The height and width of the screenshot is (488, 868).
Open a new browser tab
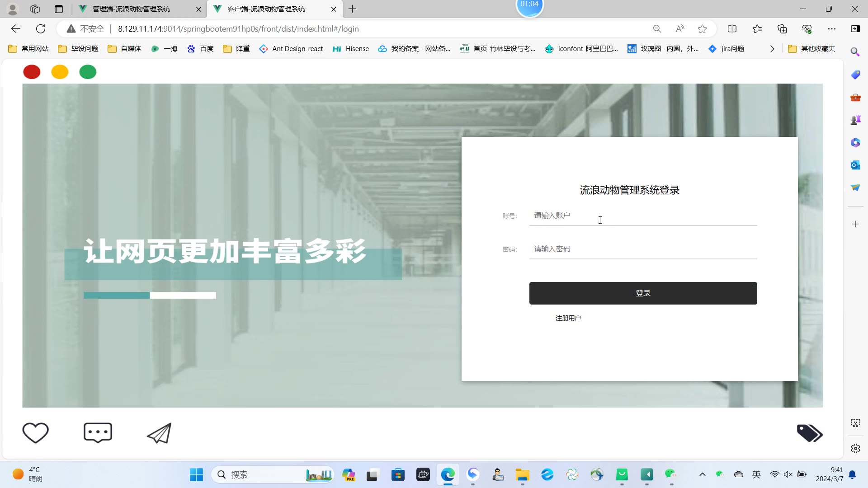(x=353, y=9)
